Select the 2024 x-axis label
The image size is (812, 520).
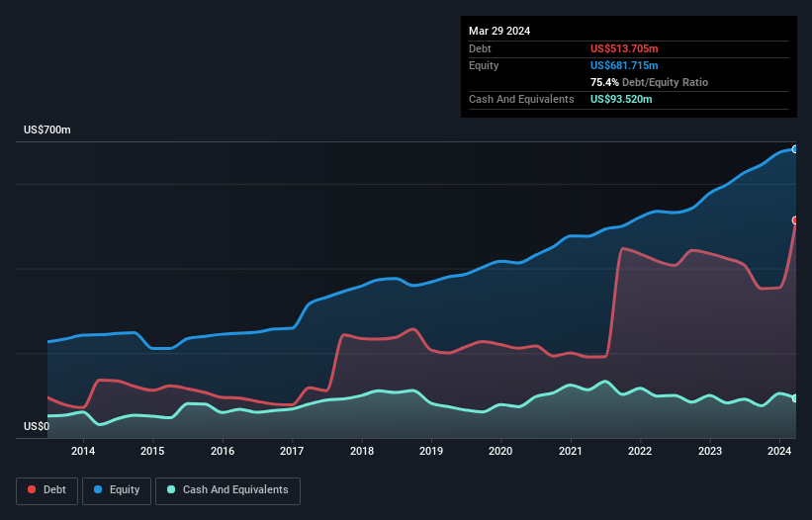point(778,451)
